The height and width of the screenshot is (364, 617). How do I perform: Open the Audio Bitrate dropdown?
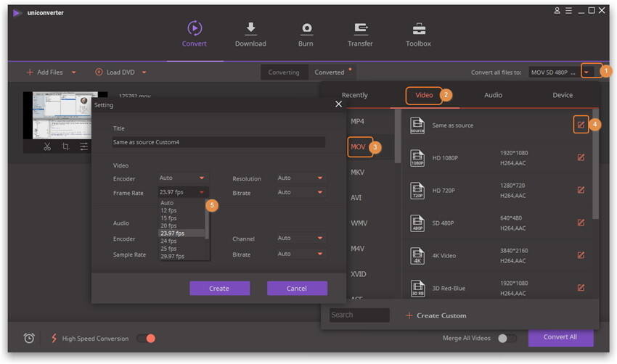tap(301, 254)
